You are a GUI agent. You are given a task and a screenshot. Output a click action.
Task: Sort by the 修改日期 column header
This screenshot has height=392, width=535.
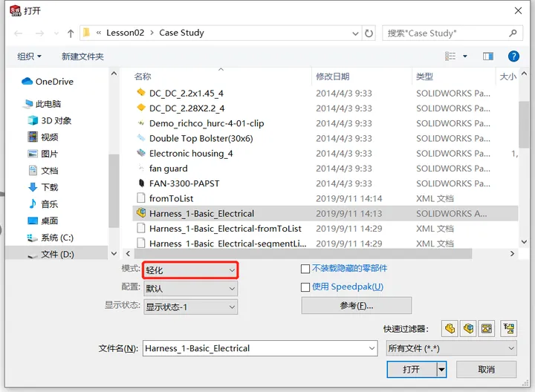coord(362,76)
